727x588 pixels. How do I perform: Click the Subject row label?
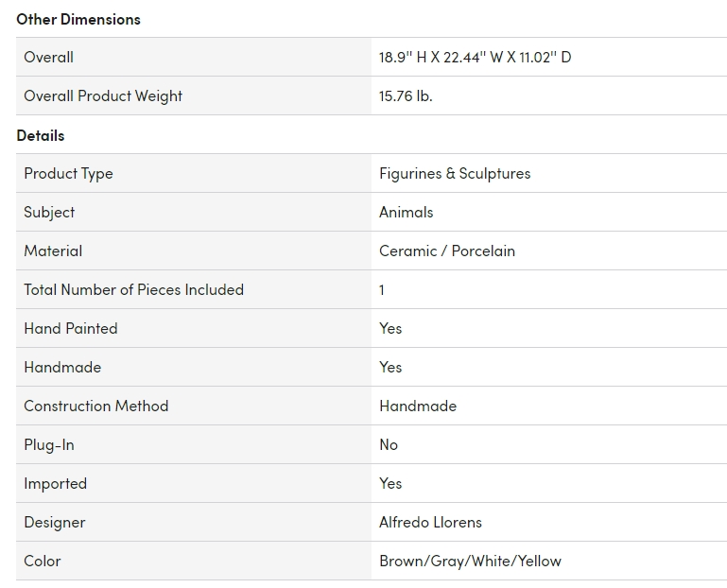point(49,212)
